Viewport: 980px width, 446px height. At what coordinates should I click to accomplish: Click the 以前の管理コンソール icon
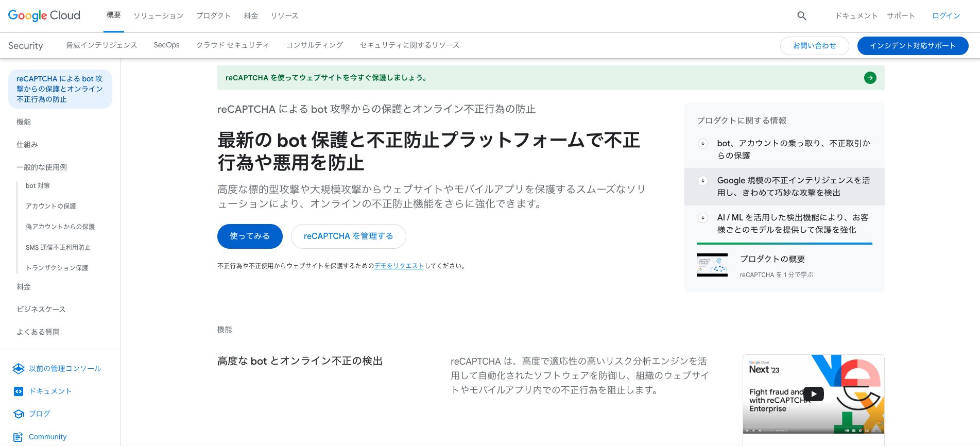[19, 369]
